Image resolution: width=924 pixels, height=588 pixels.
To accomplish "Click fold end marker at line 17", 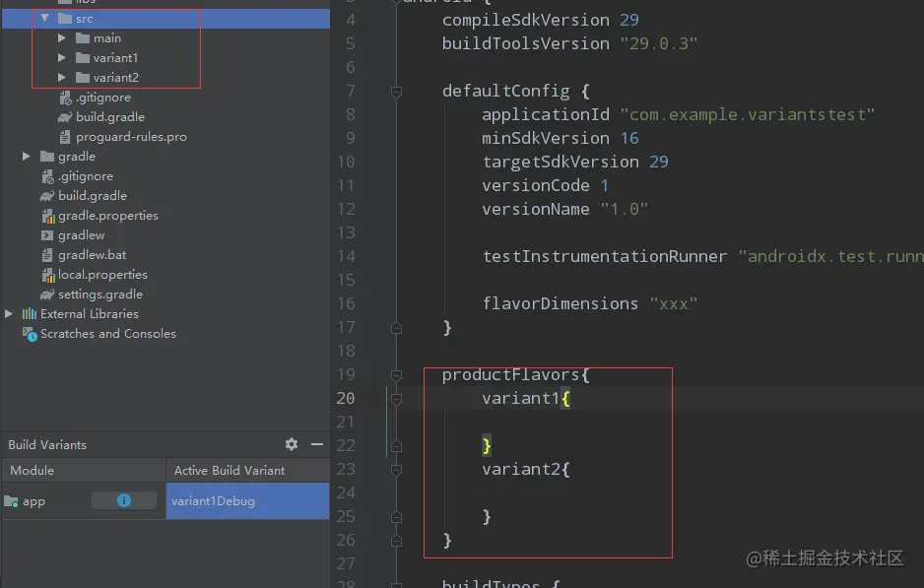I will tap(397, 328).
